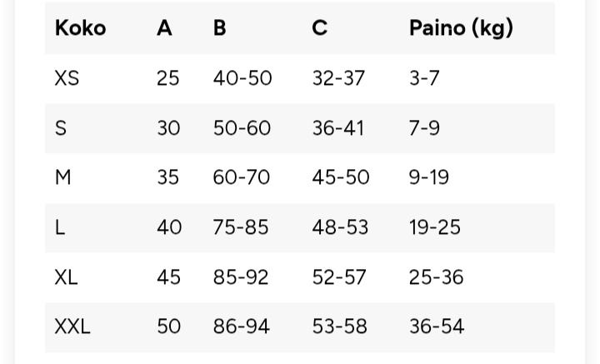
Task: Select the XS size label
Action: click(67, 78)
